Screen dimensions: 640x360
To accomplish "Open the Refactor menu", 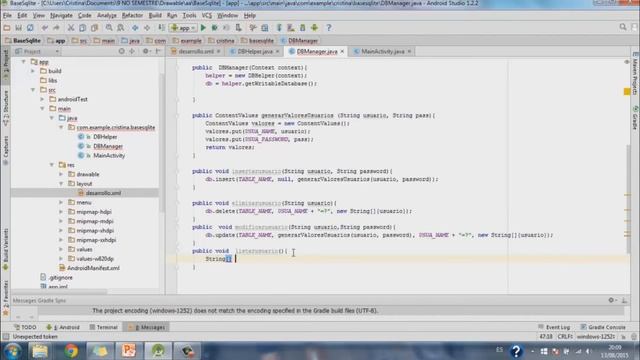I will click(x=132, y=16).
